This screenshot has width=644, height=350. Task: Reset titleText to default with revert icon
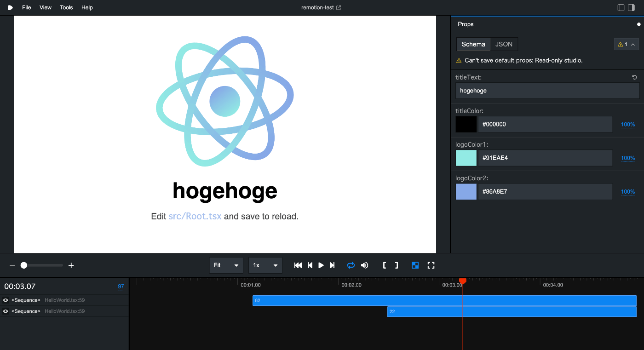tap(635, 77)
